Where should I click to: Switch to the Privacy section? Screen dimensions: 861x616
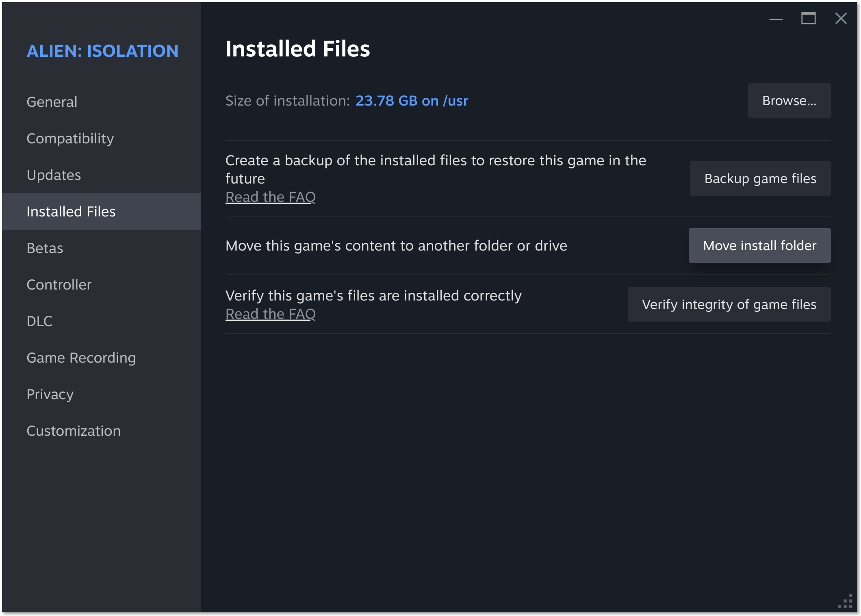pyautogui.click(x=50, y=394)
